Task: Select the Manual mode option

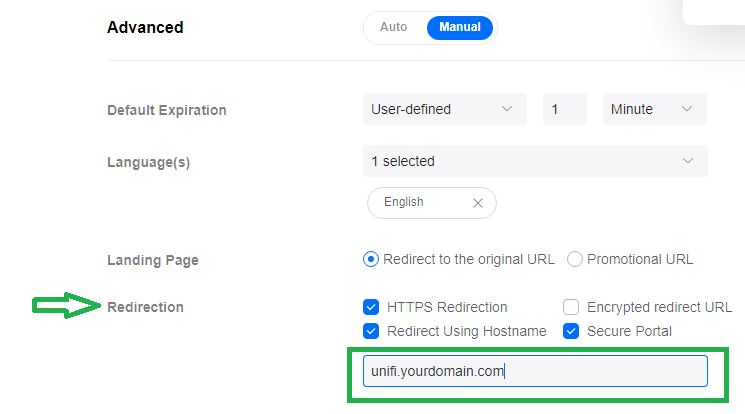Action: click(460, 27)
